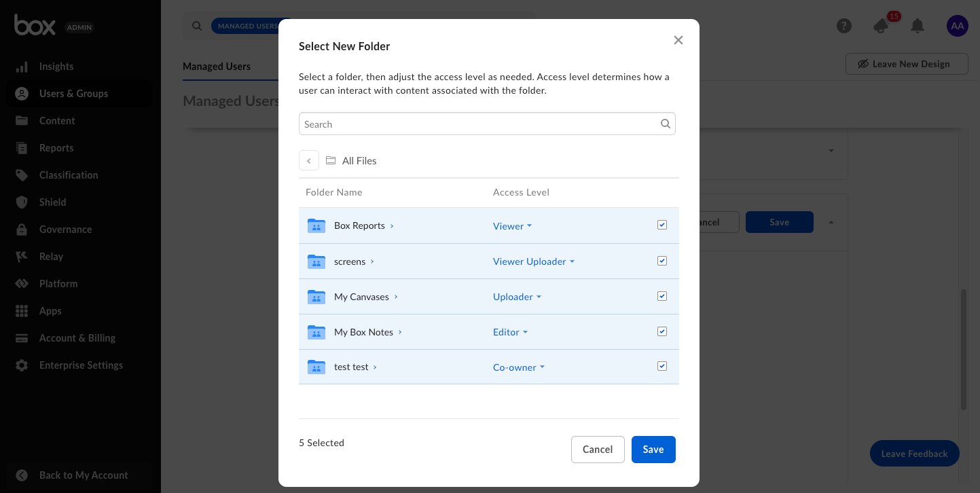Image resolution: width=980 pixels, height=493 pixels.
Task: Click the screens folder icon
Action: click(x=316, y=261)
